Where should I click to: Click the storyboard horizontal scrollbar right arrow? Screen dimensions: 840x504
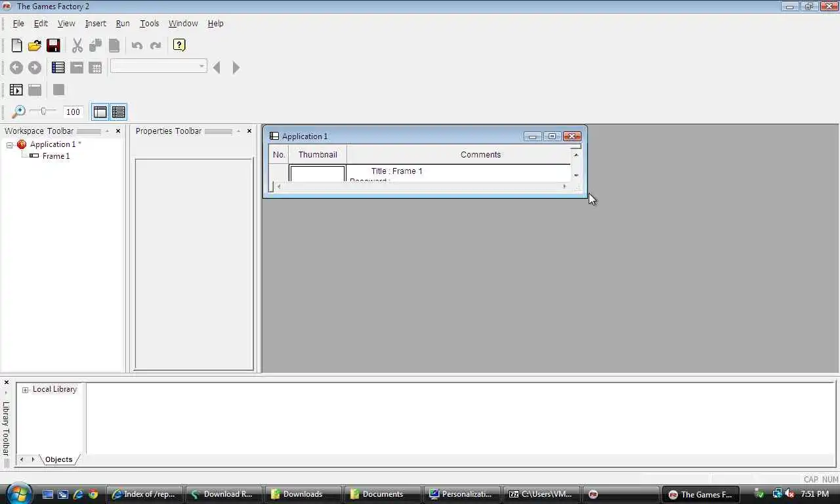[564, 187]
